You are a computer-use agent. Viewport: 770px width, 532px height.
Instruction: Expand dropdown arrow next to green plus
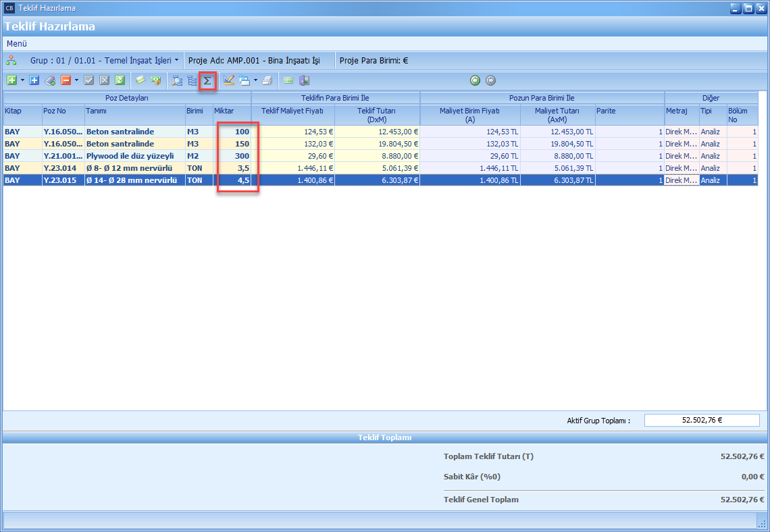22,80
